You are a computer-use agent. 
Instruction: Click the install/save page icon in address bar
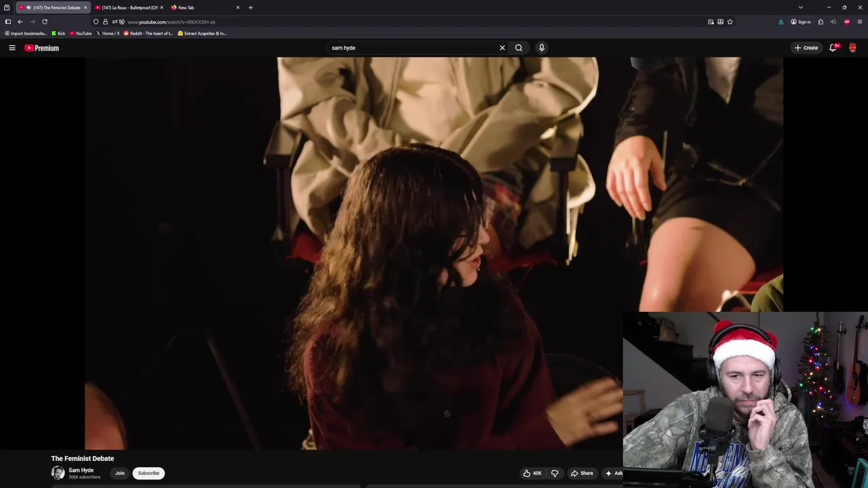click(720, 22)
